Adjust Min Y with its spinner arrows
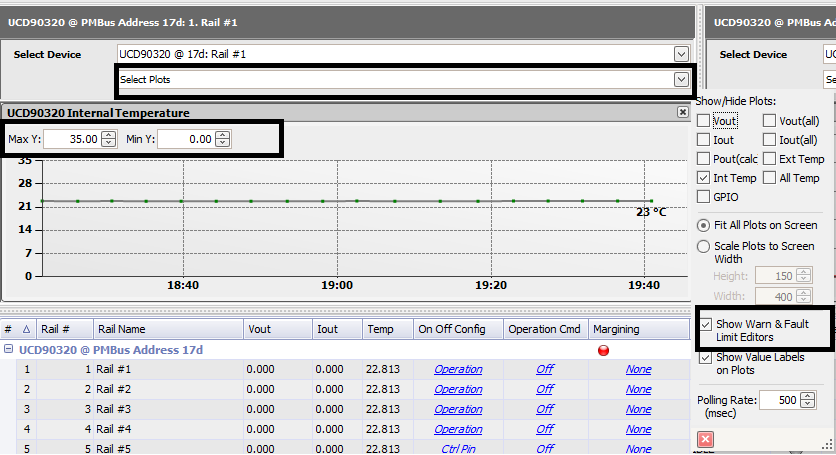This screenshot has width=836, height=455. click(x=223, y=139)
